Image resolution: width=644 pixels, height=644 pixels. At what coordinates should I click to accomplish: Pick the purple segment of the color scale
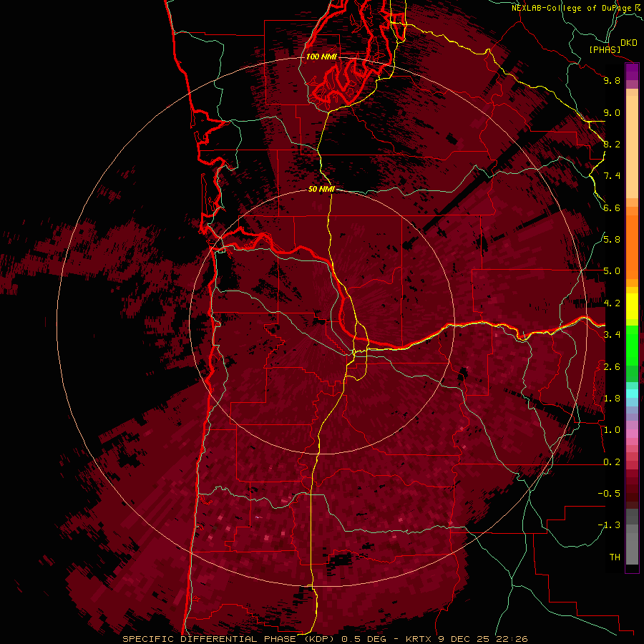click(632, 72)
